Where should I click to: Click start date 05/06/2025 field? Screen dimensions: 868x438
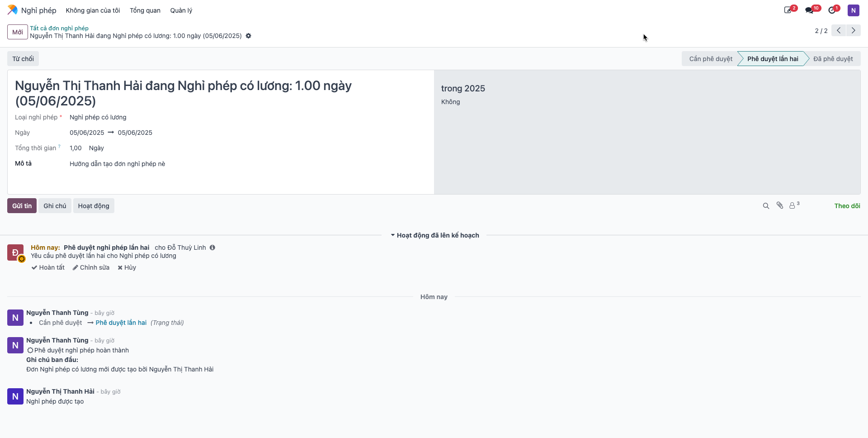click(x=87, y=133)
